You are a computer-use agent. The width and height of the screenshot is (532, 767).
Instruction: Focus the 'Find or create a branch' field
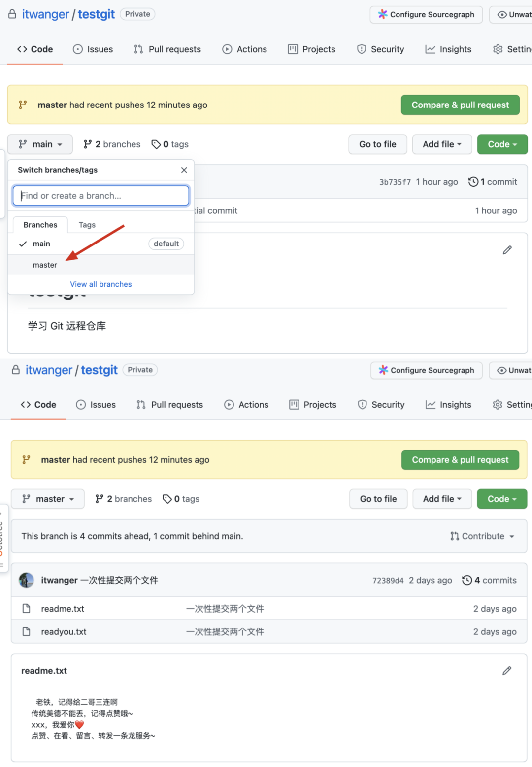(x=101, y=196)
